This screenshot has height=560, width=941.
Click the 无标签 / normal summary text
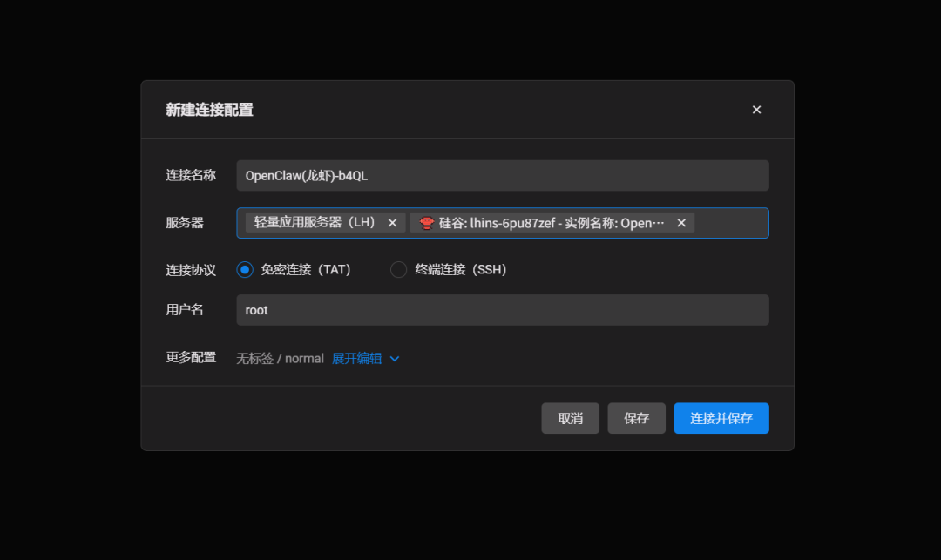(x=280, y=359)
